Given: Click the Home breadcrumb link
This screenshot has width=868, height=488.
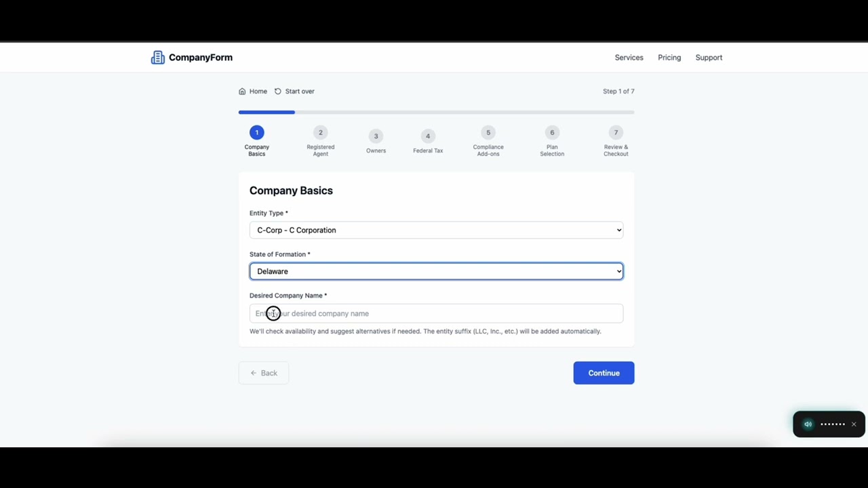Looking at the screenshot, I should 253,91.
